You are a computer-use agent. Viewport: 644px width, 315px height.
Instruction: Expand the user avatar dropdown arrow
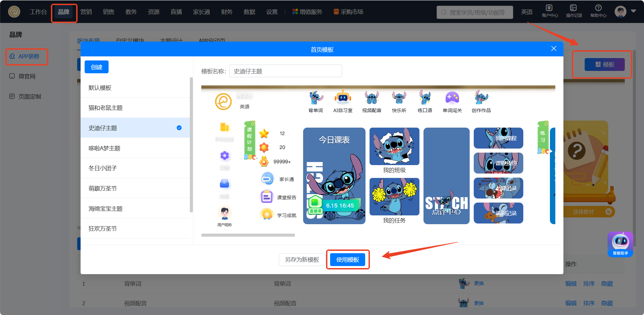[634, 11]
